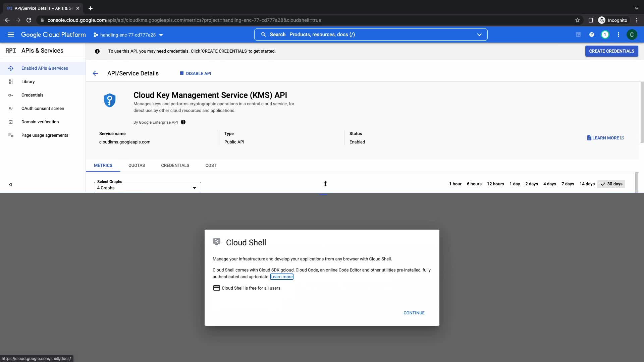
Task: Click the help icon next to Google Enterprise API
Action: pos(183,122)
